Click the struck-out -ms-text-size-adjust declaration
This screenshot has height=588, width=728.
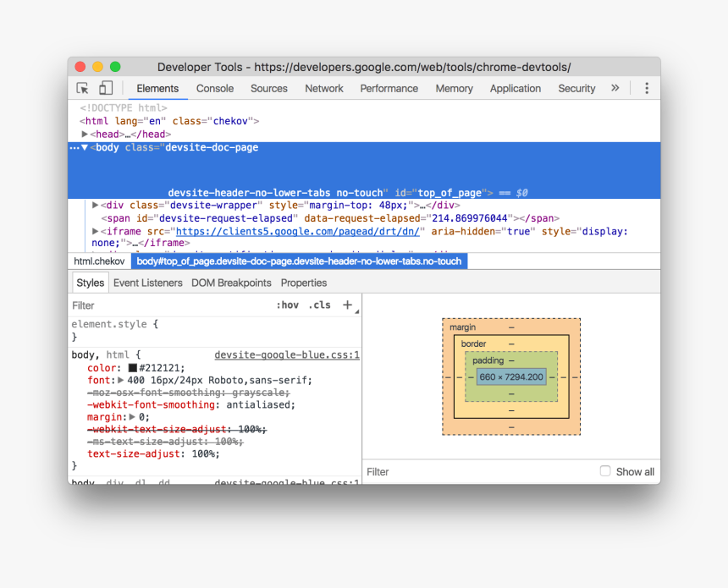click(x=165, y=442)
